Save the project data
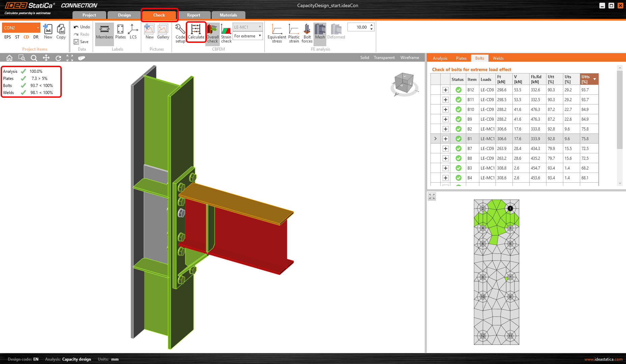Viewport: 626px width, 364px height. click(81, 42)
